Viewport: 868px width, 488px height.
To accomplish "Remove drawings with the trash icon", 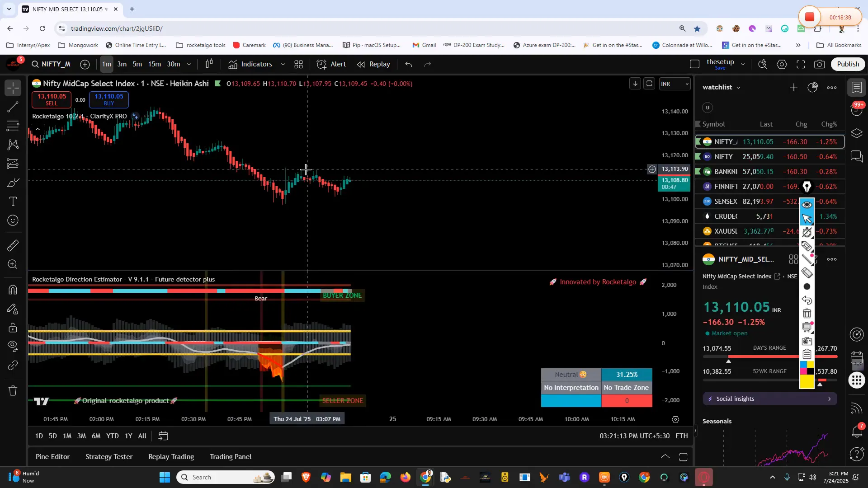I will (13, 390).
